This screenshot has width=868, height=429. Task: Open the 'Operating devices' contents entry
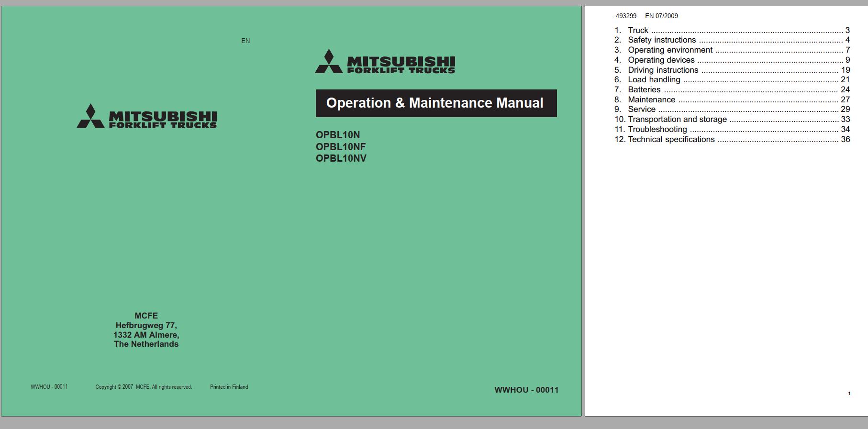pos(732,60)
